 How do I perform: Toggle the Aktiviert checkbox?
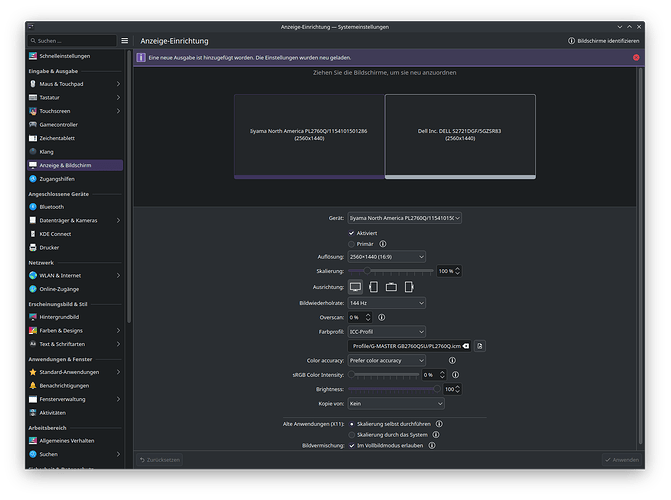click(x=351, y=233)
